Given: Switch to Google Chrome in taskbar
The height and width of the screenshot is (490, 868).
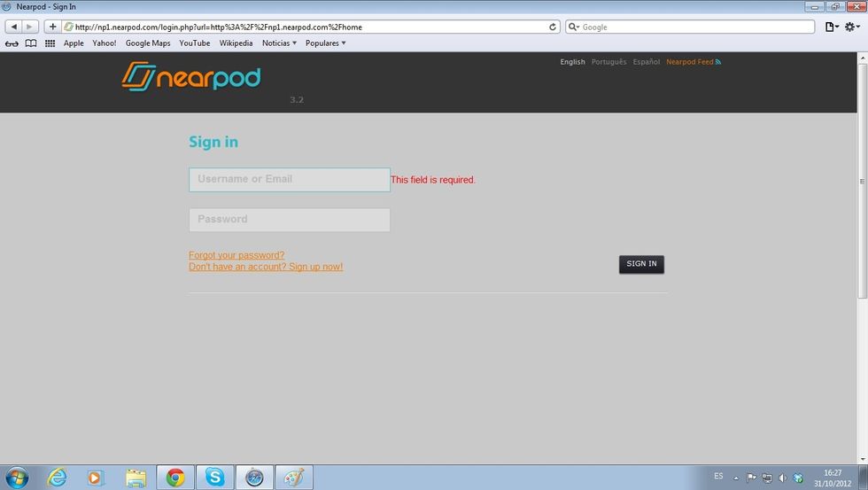Looking at the screenshot, I should coord(175,478).
